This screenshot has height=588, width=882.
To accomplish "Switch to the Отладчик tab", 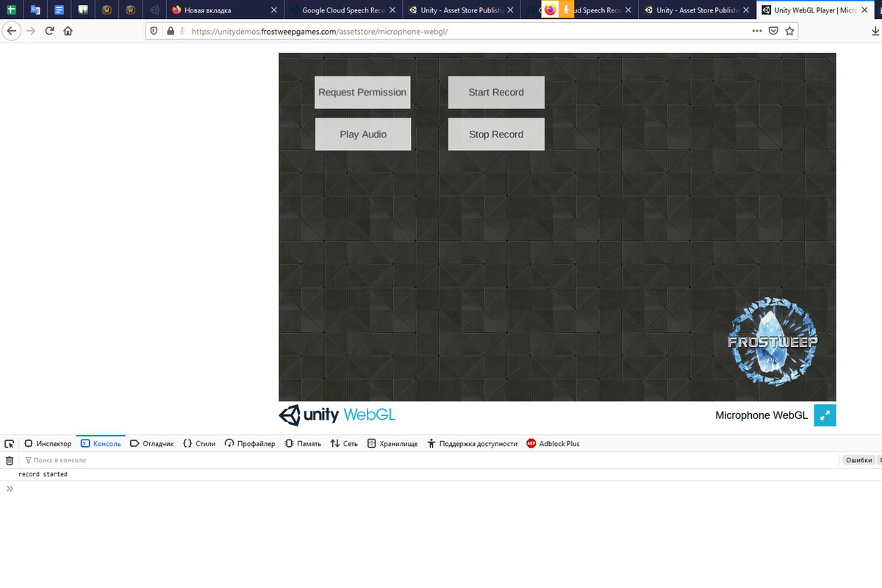I will pyautogui.click(x=152, y=443).
